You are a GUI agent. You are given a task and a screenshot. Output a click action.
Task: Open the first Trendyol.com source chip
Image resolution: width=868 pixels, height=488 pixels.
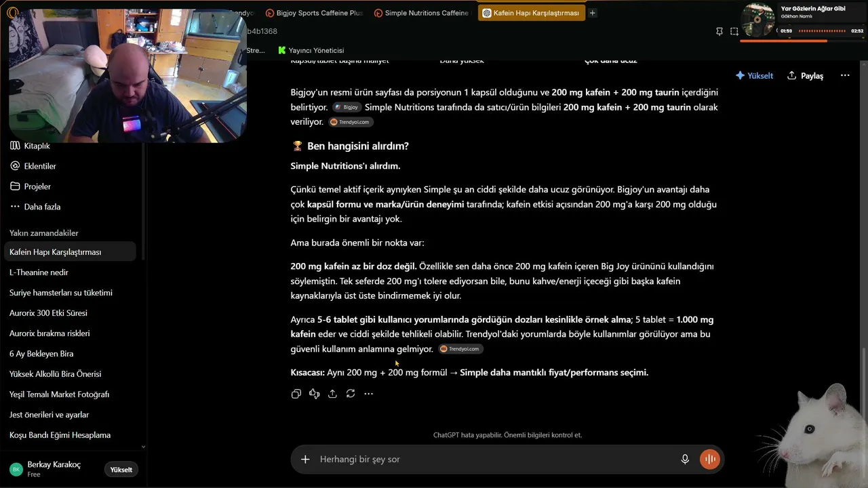pos(351,122)
